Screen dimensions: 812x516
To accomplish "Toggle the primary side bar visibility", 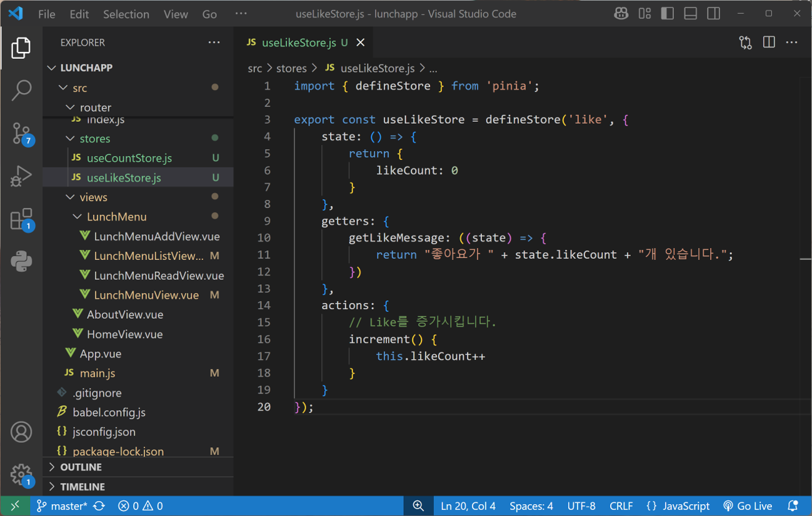I will (x=668, y=14).
